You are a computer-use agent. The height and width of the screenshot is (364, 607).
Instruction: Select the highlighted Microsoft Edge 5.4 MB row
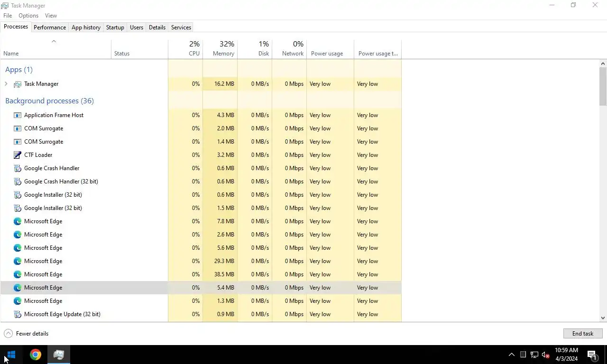click(x=201, y=288)
